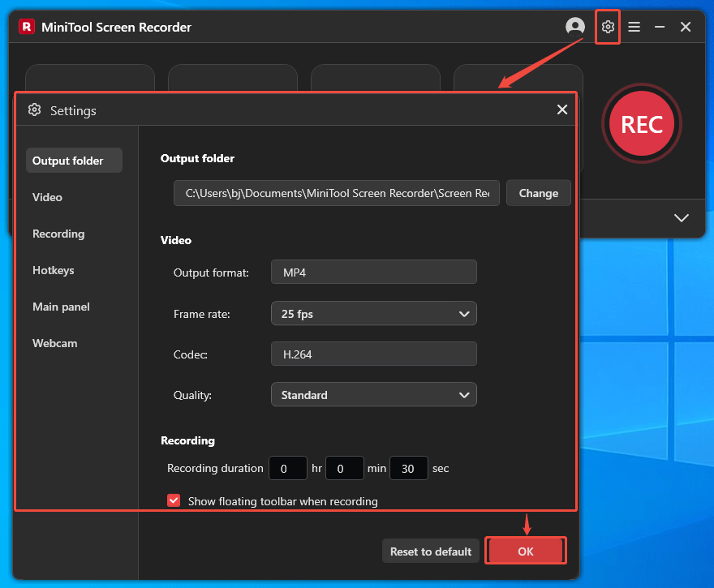
Task: Click the recording duration minutes field
Action: 345,468
